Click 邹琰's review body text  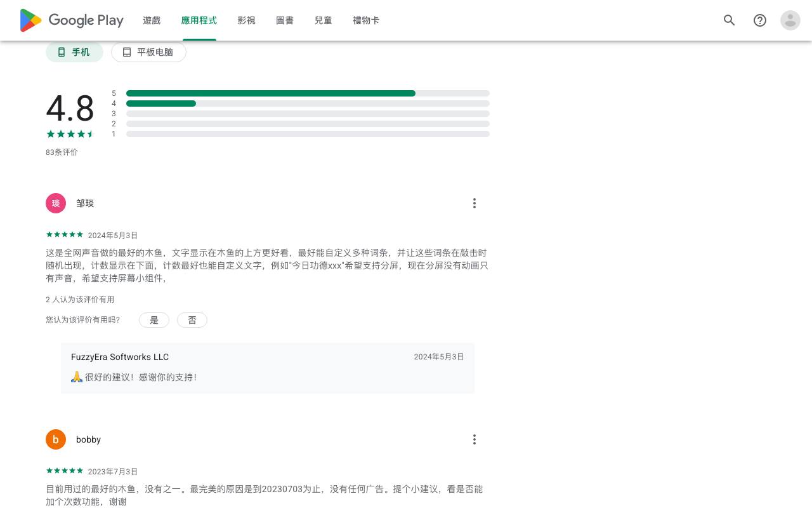click(x=267, y=265)
